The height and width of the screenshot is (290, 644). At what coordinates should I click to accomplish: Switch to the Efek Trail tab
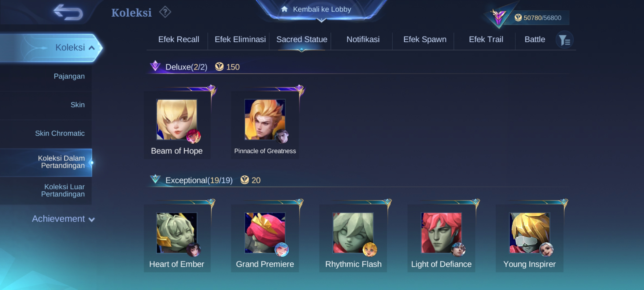[486, 39]
